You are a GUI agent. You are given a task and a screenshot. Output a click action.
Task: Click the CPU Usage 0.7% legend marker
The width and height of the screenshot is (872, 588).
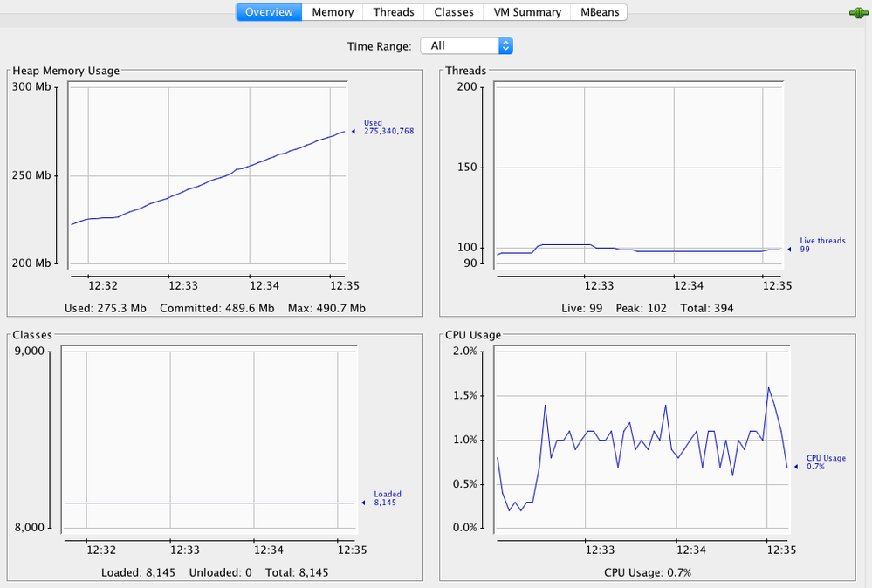[x=796, y=467]
